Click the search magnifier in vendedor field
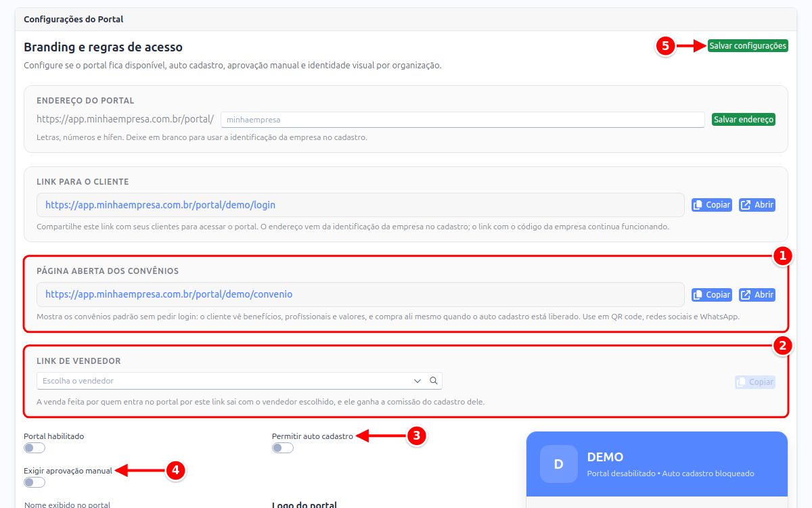The image size is (812, 508). pos(434,381)
